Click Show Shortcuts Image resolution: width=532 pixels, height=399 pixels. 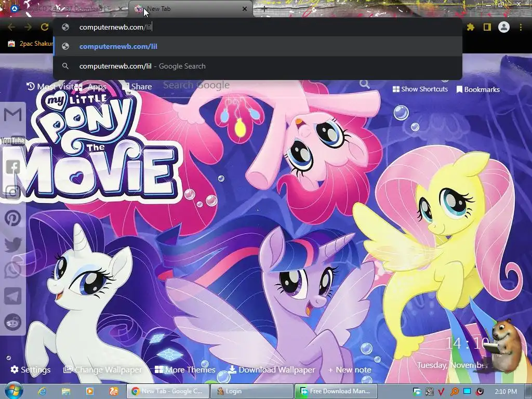pos(420,89)
